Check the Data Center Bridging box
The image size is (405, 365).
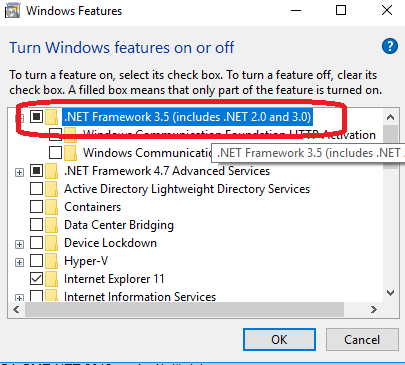(36, 225)
